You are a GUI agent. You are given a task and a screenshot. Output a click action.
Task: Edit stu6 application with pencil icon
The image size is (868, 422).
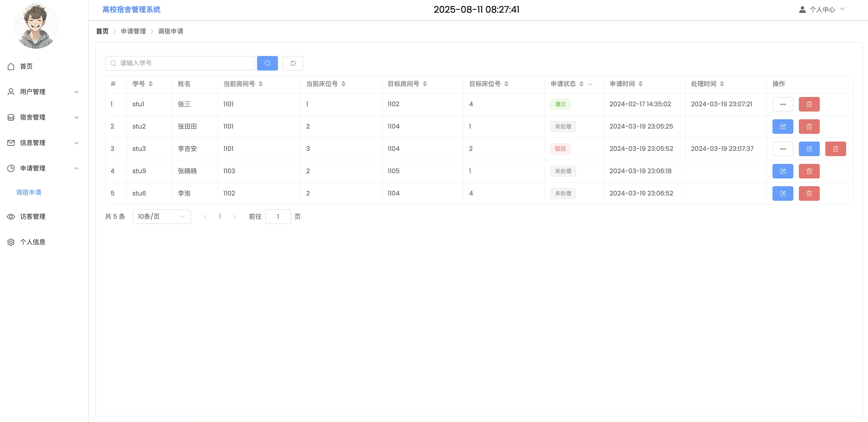tap(782, 193)
